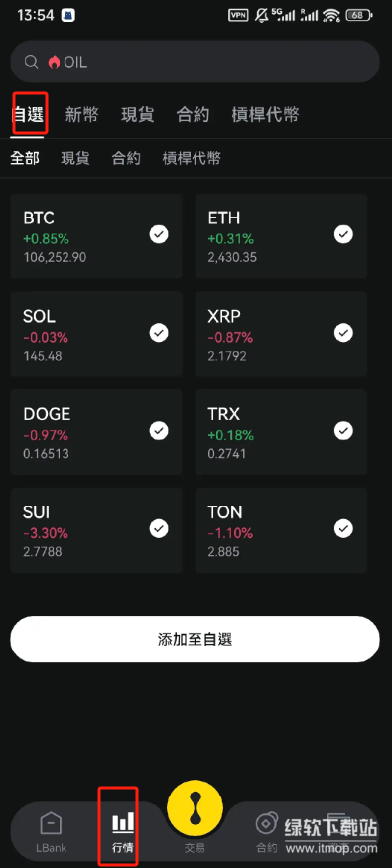
Task: Deselect the XRP checkmark
Action: point(344,333)
